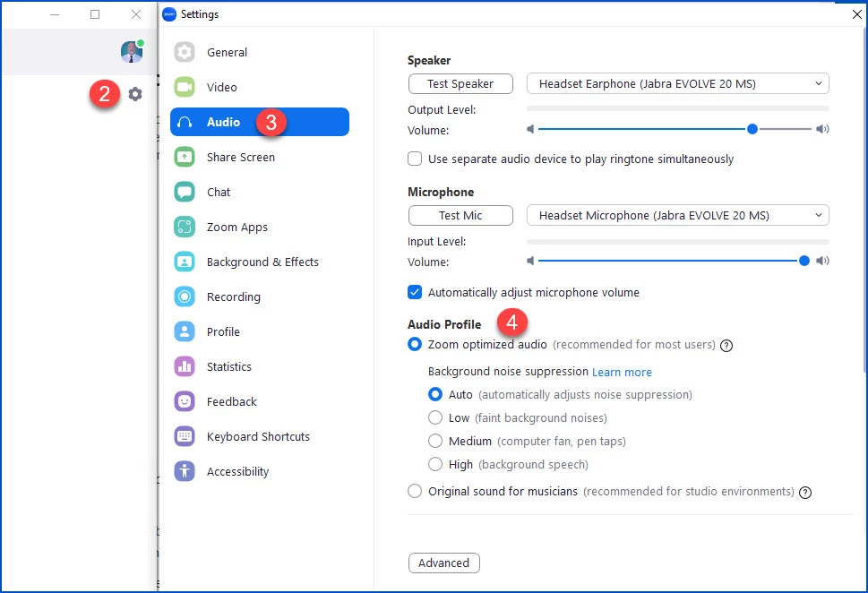Click the Settings window vertical scrollbar

click(864, 201)
